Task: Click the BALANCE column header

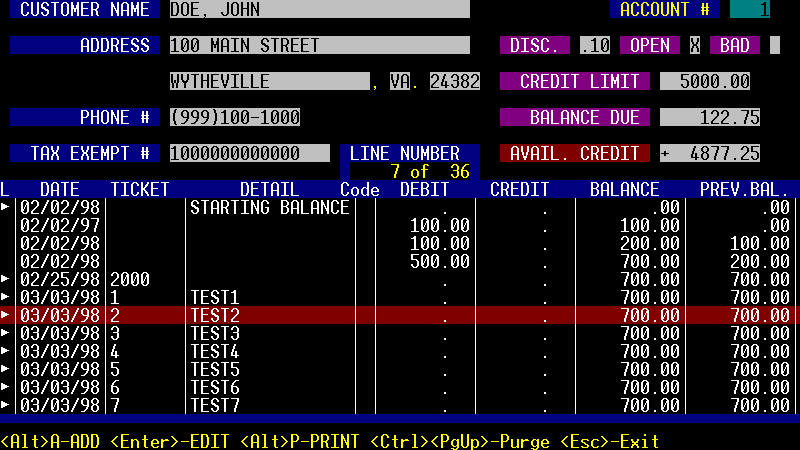Action: (x=625, y=189)
